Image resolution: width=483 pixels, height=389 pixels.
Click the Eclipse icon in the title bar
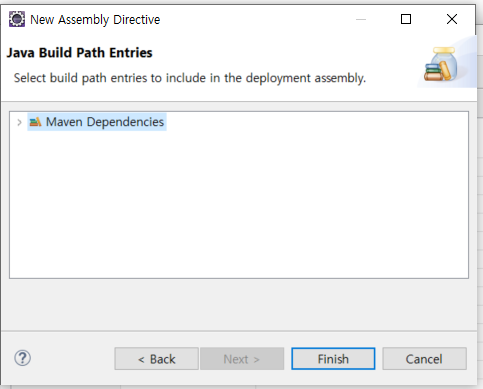coord(16,19)
